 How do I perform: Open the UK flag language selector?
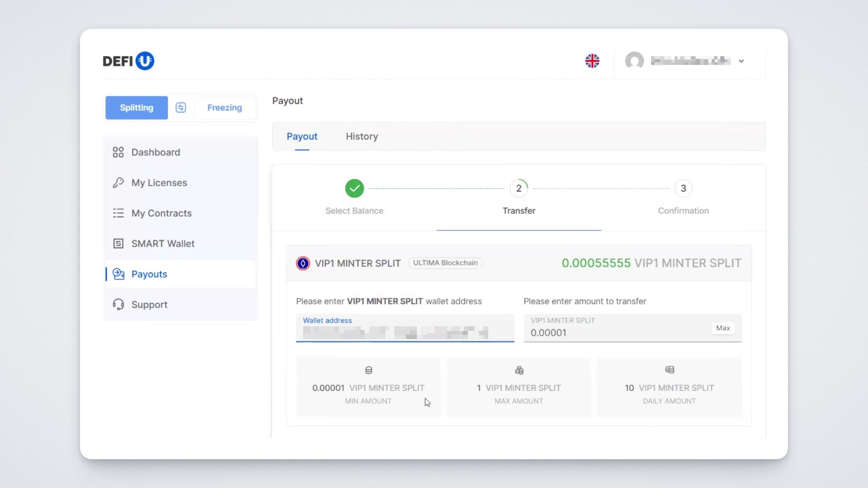coord(592,61)
